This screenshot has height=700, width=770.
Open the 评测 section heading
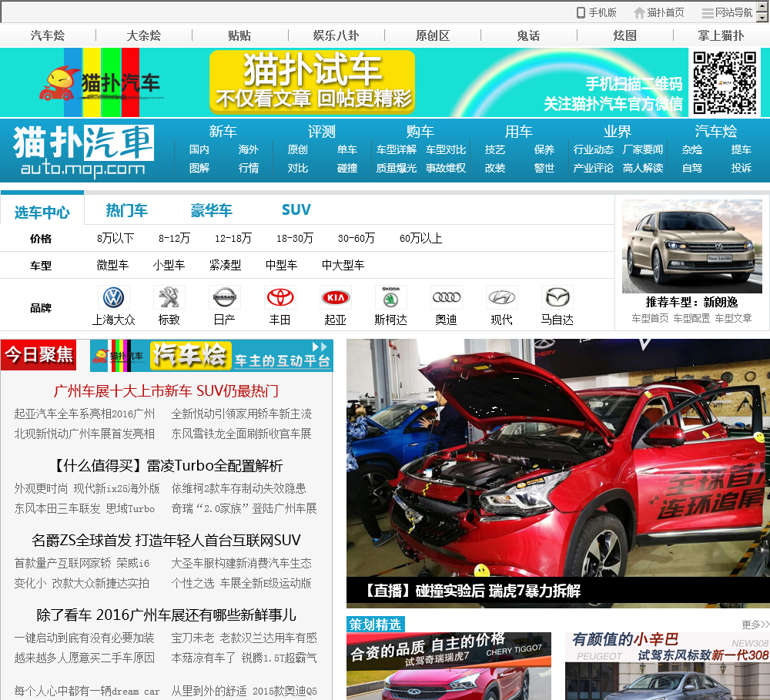[322, 131]
